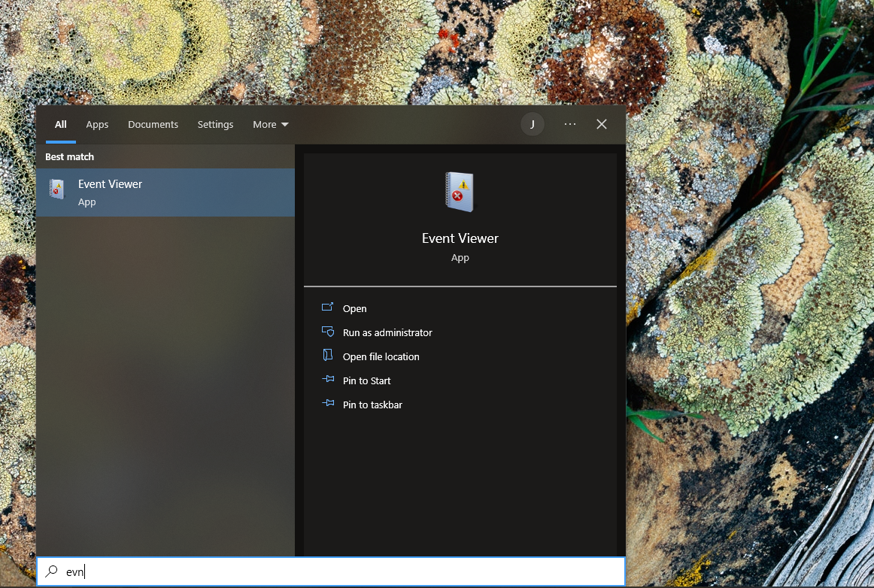The image size is (874, 588).
Task: Click the small Event Viewer result icon
Action: pyautogui.click(x=56, y=190)
